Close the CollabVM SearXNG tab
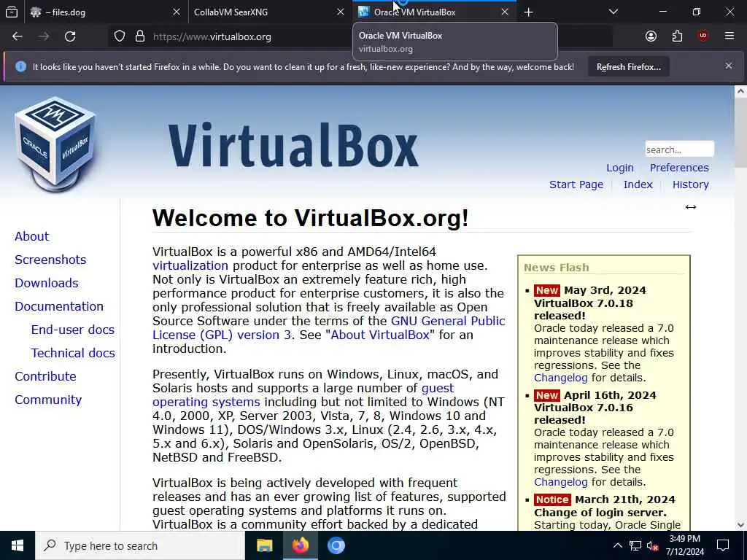The image size is (747, 560). (x=340, y=12)
